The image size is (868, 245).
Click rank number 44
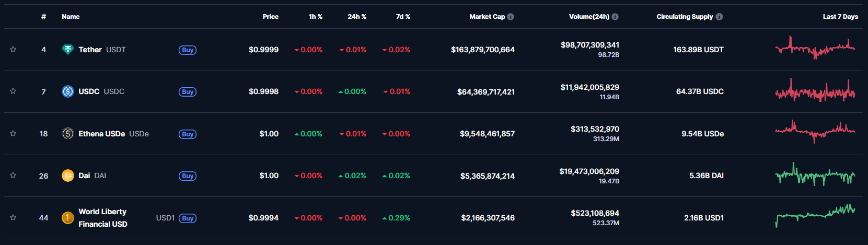coord(44,218)
